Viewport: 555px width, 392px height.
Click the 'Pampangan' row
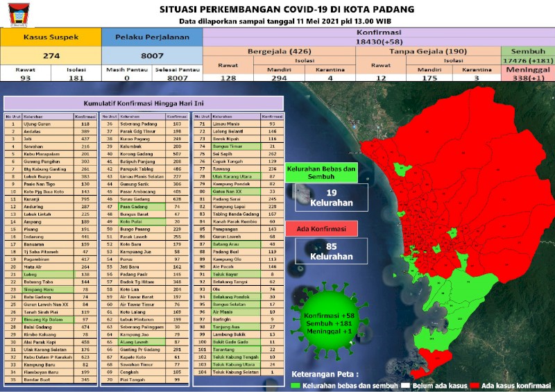239,229
